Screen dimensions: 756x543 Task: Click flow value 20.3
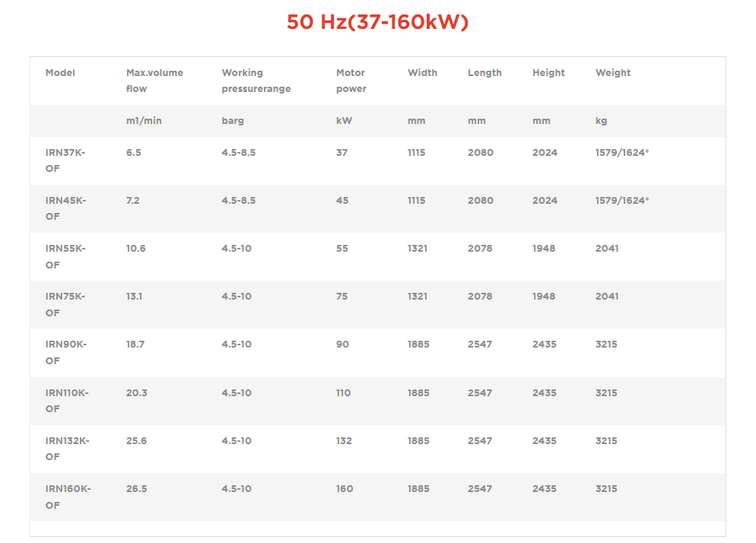[x=136, y=392]
